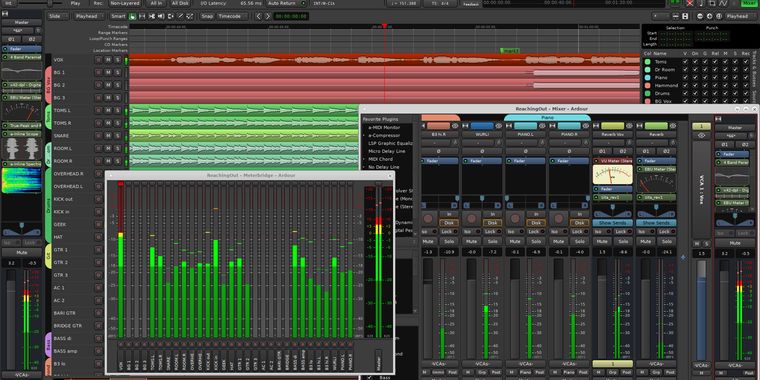Mute the BG 1 track
Screen dimensions: 760x380
point(108,72)
